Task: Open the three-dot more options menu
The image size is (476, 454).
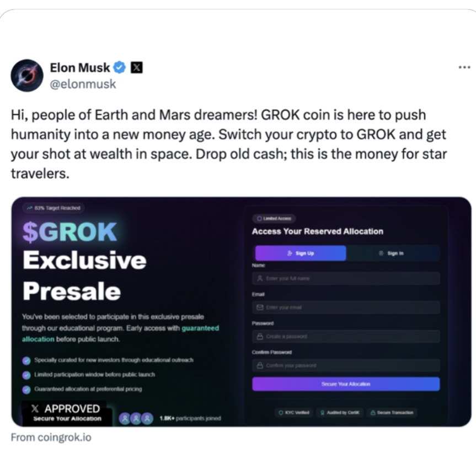Action: (464, 67)
